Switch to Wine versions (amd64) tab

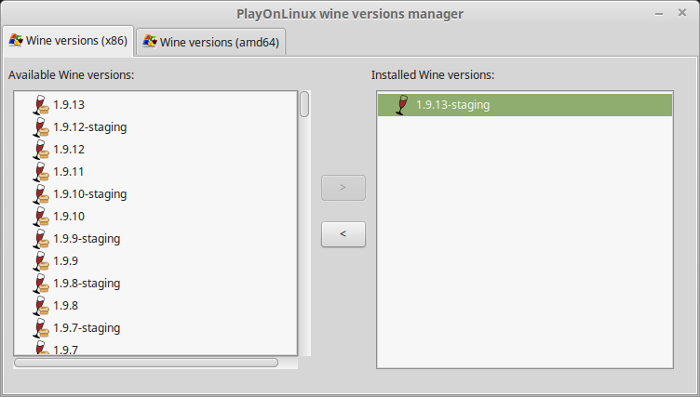coord(211,42)
